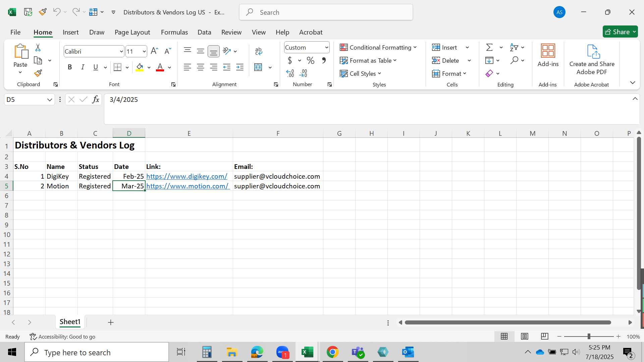The width and height of the screenshot is (644, 362).
Task: Open the font name Calibri dropdown
Action: pyautogui.click(x=121, y=51)
